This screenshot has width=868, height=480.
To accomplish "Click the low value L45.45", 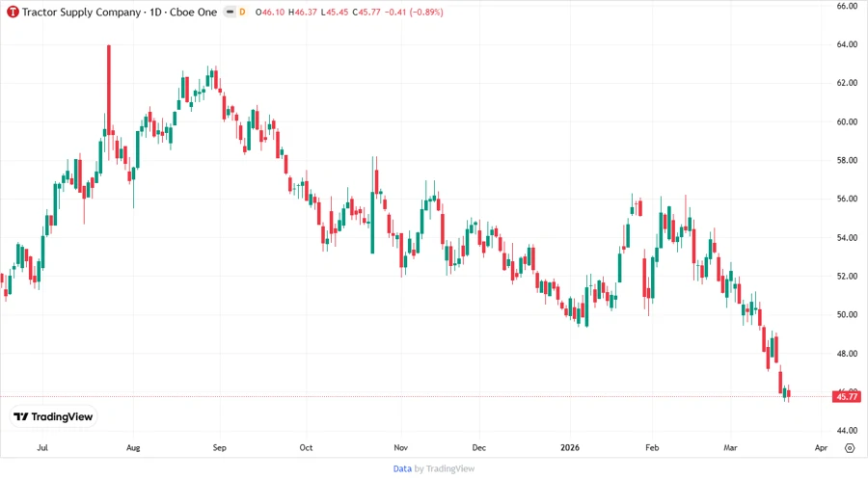I will pos(335,13).
